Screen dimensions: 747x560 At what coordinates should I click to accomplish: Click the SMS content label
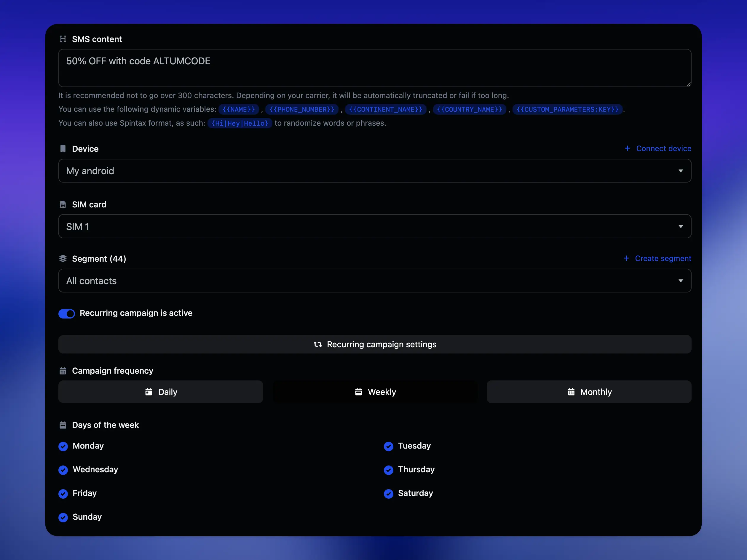[97, 39]
